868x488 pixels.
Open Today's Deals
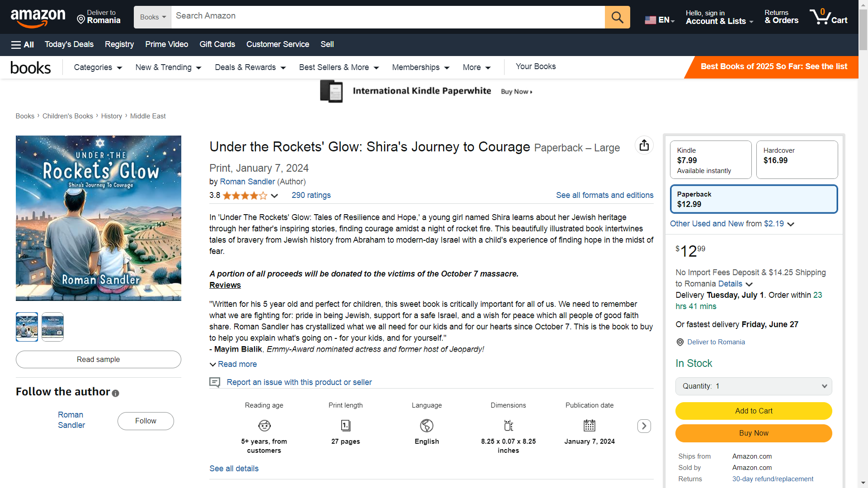(x=69, y=44)
